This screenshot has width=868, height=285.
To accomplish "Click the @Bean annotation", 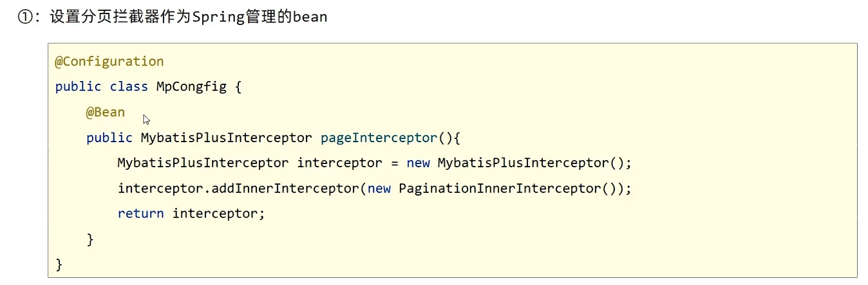I will (x=106, y=113).
